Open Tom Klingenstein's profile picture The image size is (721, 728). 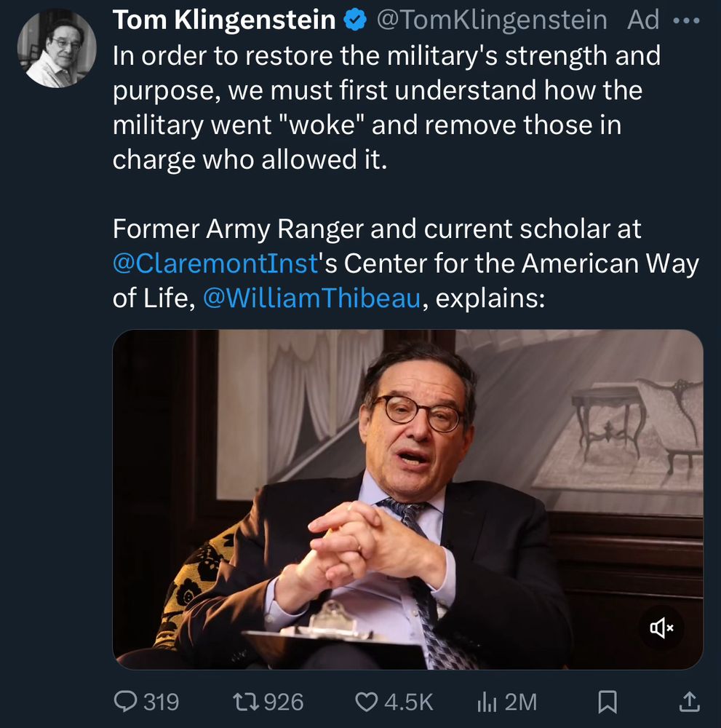(57, 49)
